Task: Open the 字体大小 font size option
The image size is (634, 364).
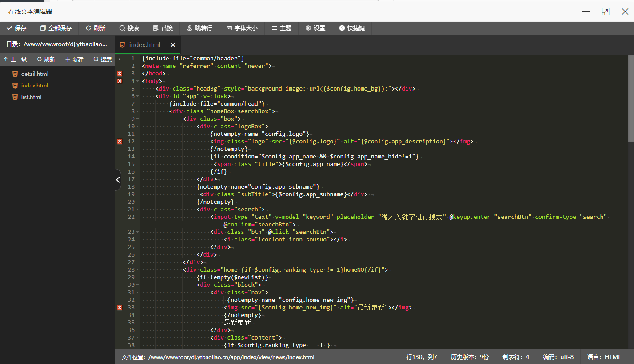Action: 242,28
